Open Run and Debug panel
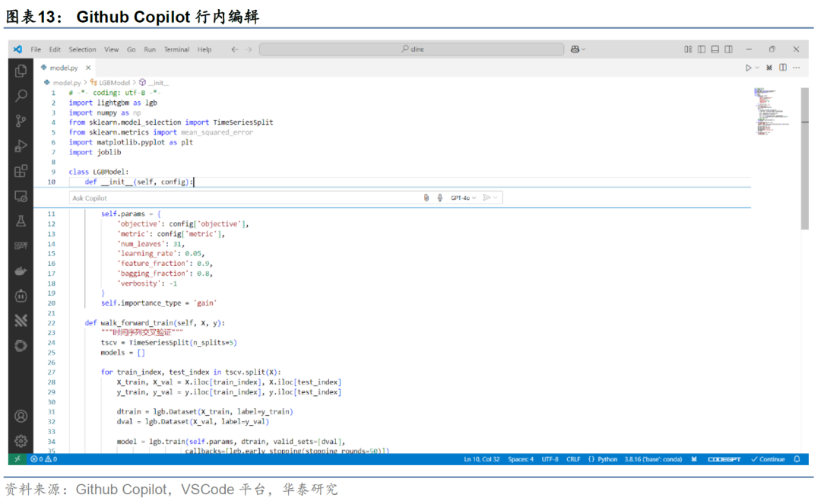 [x=21, y=146]
